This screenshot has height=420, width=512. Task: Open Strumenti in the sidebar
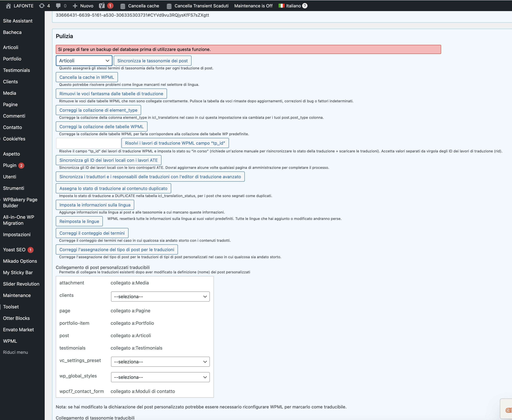click(14, 188)
